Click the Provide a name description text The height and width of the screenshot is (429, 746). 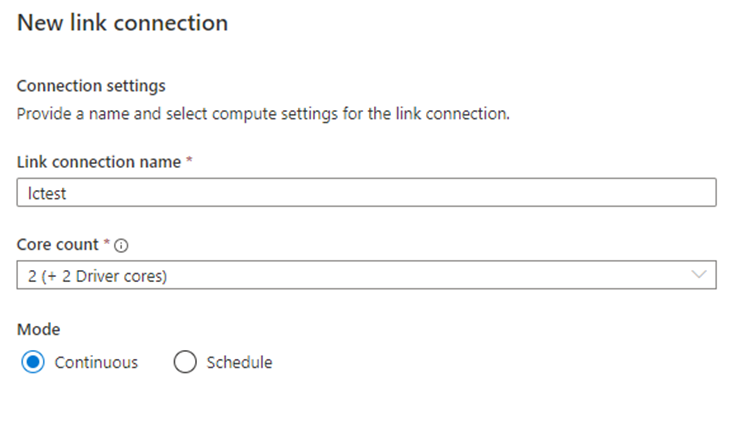263,113
